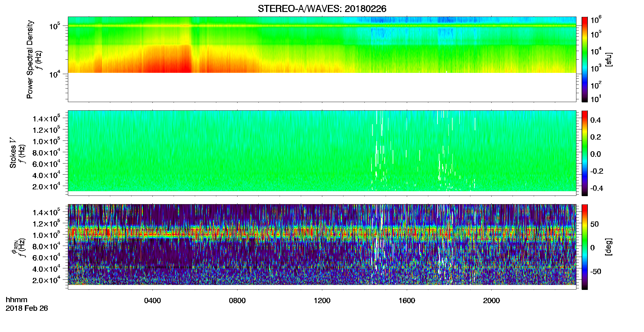Viewport: 644px width, 332px height.
Task: Click the red band near 1.0×10^5 Hz in phi panel
Action: click(322, 234)
